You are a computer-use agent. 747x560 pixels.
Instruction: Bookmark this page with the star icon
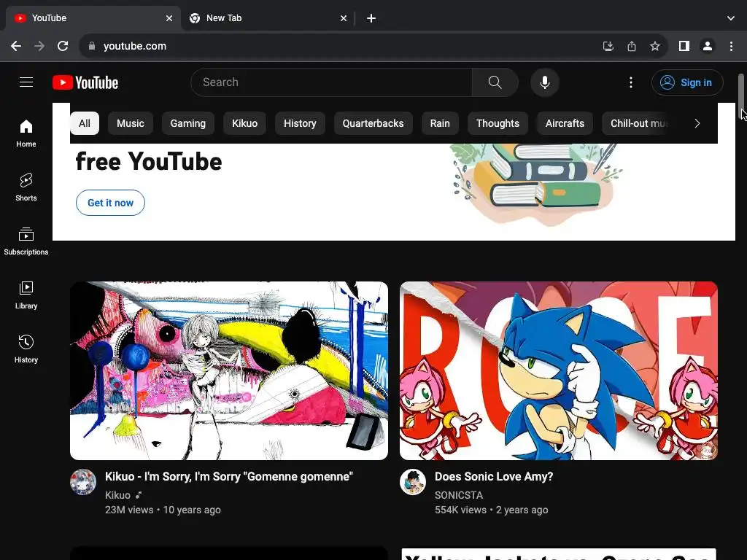(655, 46)
